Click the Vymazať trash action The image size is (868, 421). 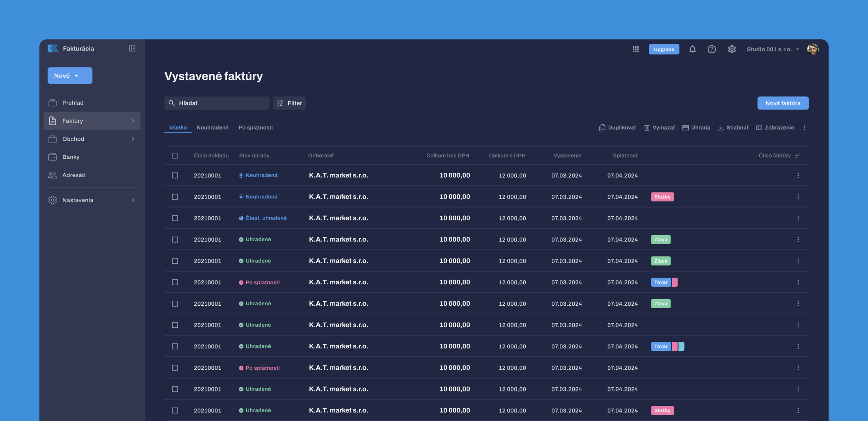pyautogui.click(x=660, y=128)
